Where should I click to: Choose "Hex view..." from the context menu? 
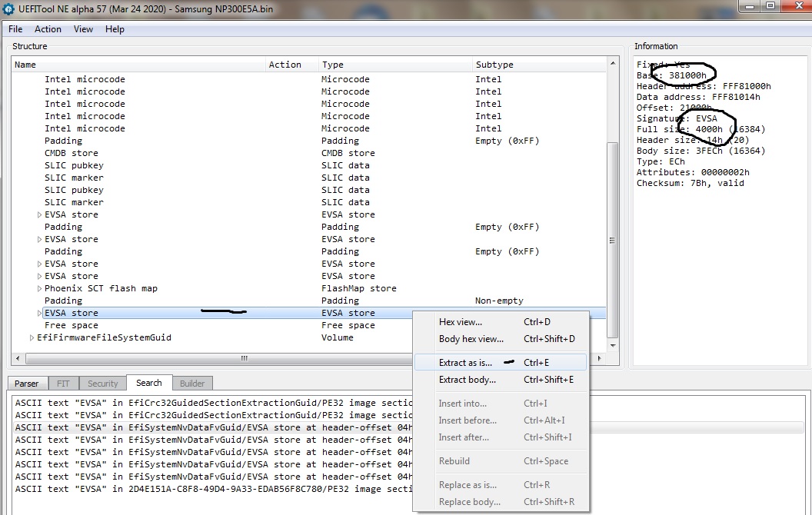point(460,322)
